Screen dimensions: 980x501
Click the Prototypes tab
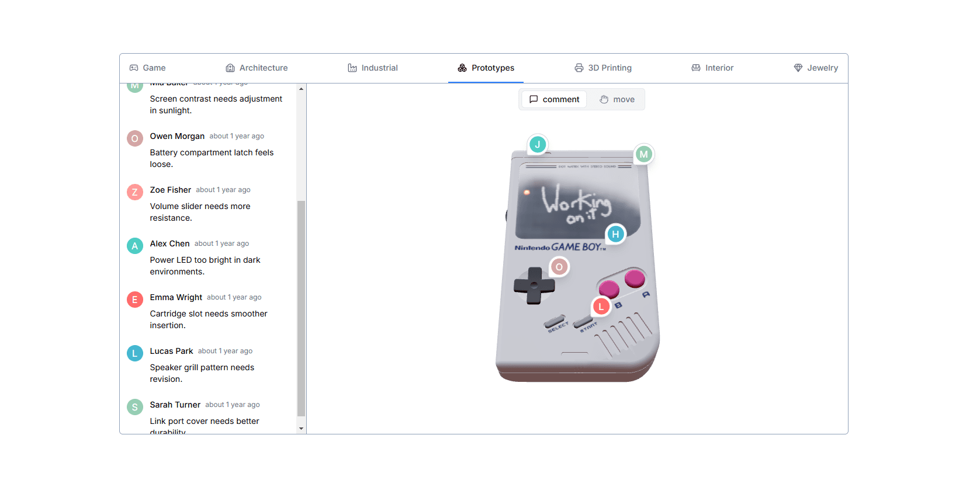(486, 68)
